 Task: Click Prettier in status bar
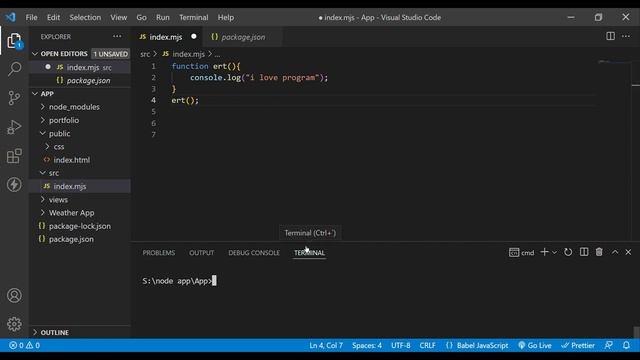[x=578, y=345]
